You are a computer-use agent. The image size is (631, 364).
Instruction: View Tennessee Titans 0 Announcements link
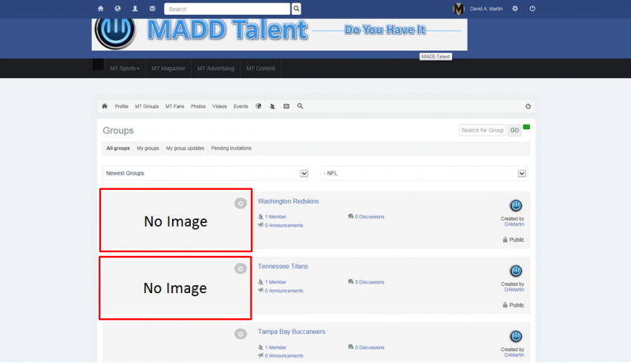pyautogui.click(x=284, y=291)
